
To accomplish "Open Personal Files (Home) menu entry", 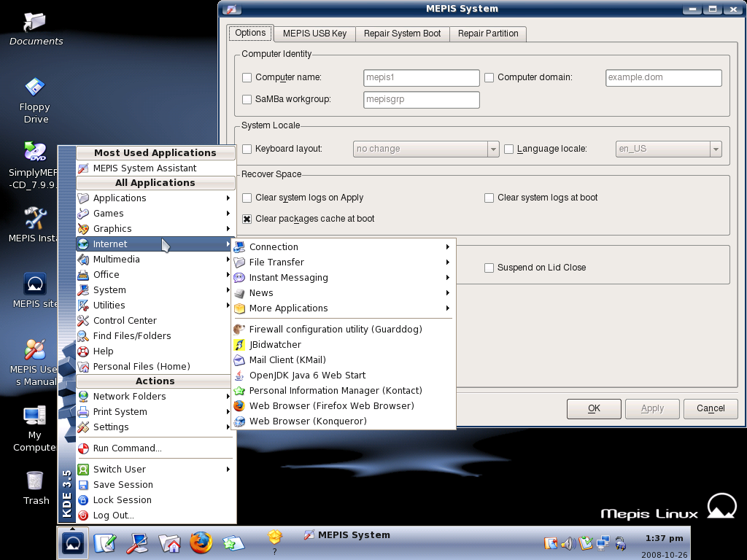I will click(x=155, y=366).
